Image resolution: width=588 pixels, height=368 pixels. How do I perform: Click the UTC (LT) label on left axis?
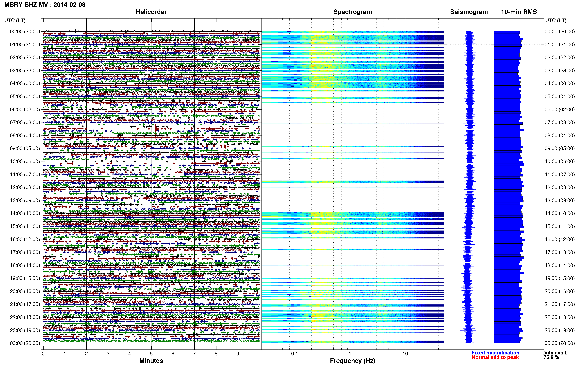pos(15,20)
